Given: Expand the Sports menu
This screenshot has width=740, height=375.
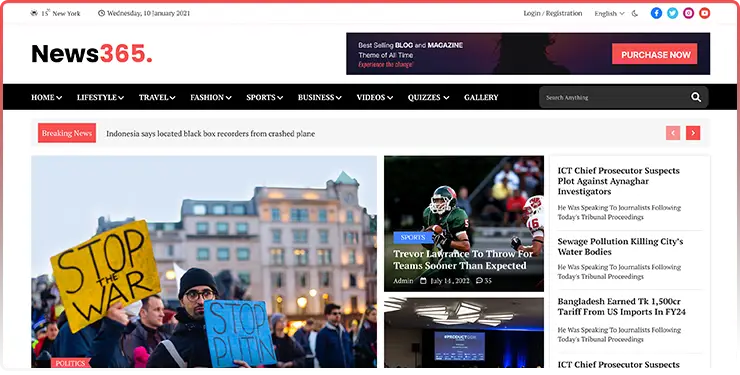Looking at the screenshot, I should [264, 97].
